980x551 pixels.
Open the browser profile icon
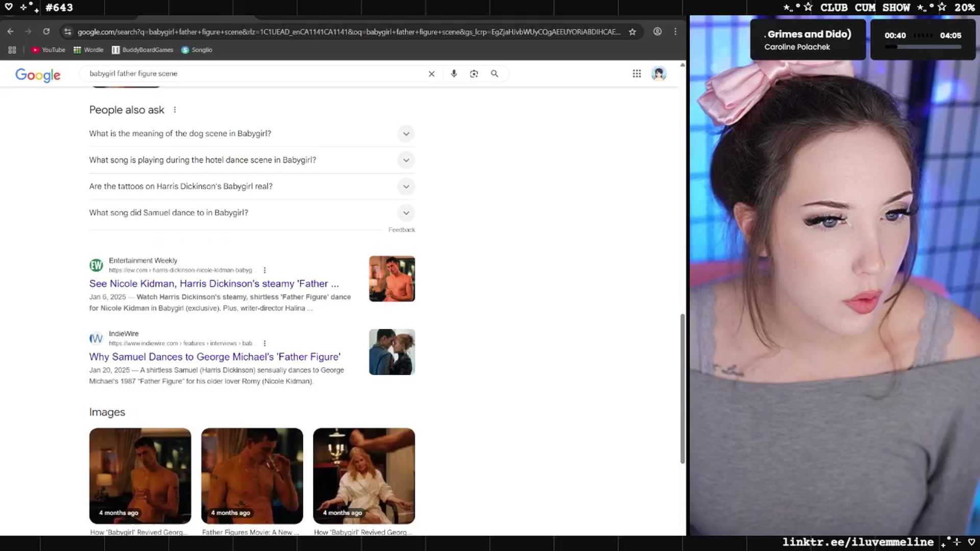(657, 32)
